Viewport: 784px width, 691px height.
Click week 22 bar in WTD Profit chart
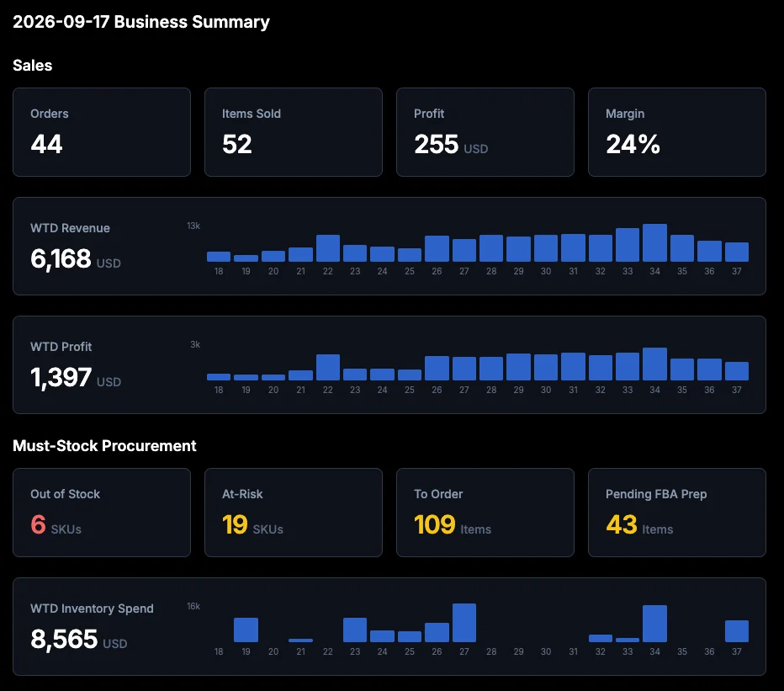coord(328,367)
